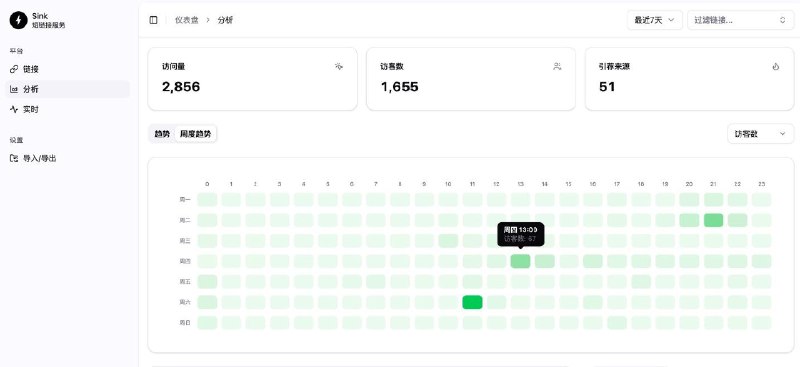Click the flame icon on 引荐来源 card
This screenshot has width=800, height=367.
[776, 66]
